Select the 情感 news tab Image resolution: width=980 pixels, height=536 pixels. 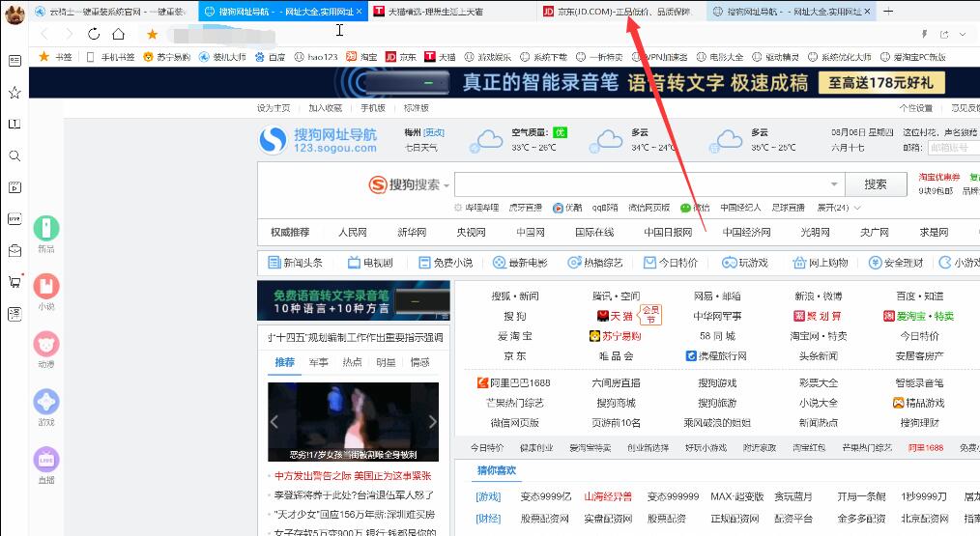(419, 362)
